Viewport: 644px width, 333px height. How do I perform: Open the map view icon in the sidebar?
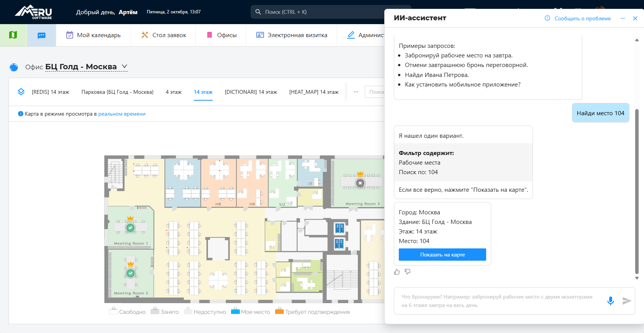click(13, 35)
